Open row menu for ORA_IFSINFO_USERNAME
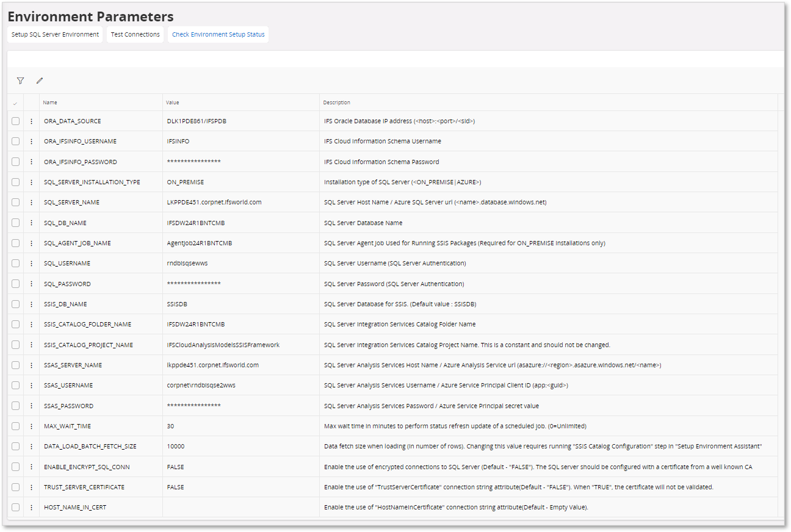791x532 pixels. tap(31, 141)
